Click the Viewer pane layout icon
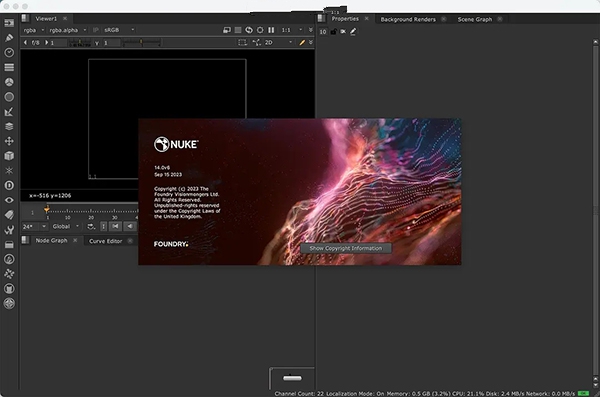This screenshot has height=397, width=600. point(25,18)
